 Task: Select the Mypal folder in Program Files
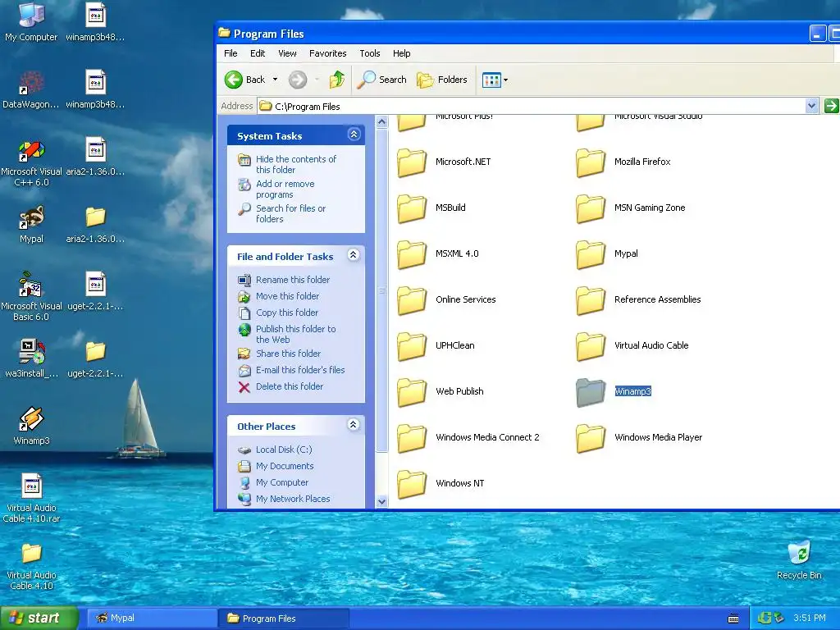pos(607,254)
